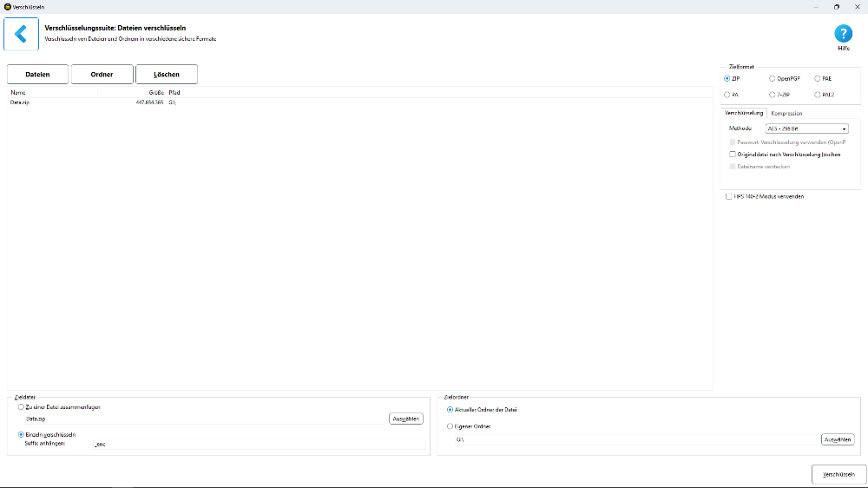Click the Suffix anhängen _enc input field
Image resolution: width=868 pixels, height=488 pixels.
pos(259,445)
